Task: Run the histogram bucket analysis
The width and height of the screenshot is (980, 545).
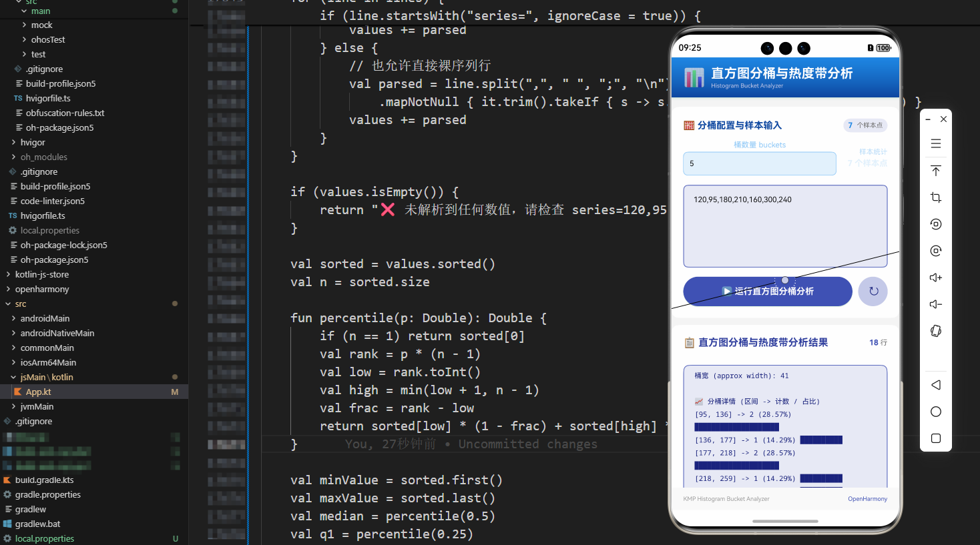Action: click(x=767, y=292)
